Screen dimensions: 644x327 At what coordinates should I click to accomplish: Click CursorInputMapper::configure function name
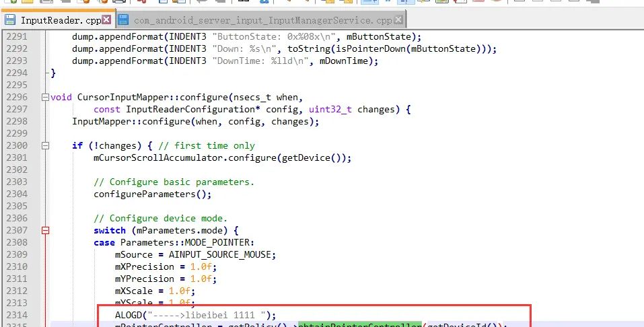[153, 98]
